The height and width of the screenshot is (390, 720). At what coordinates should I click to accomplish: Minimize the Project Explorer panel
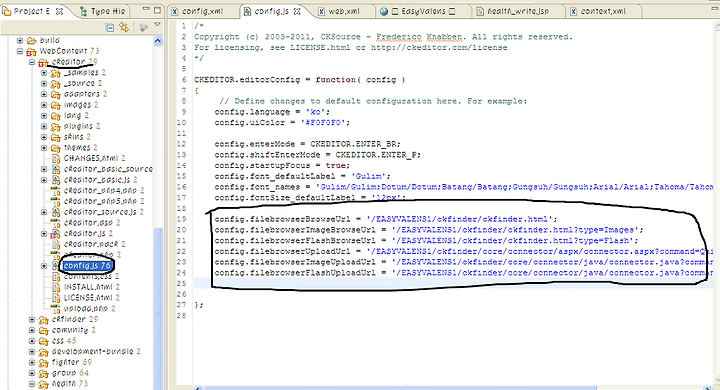pos(146,9)
